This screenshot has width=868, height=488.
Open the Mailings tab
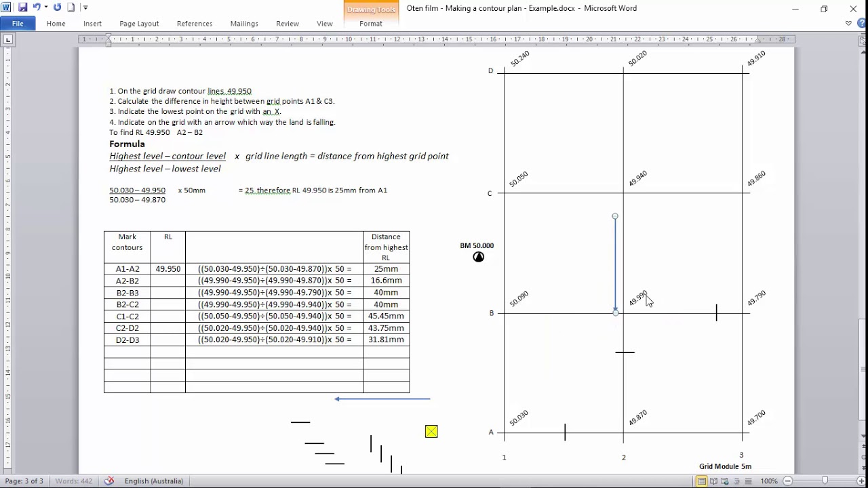click(244, 23)
